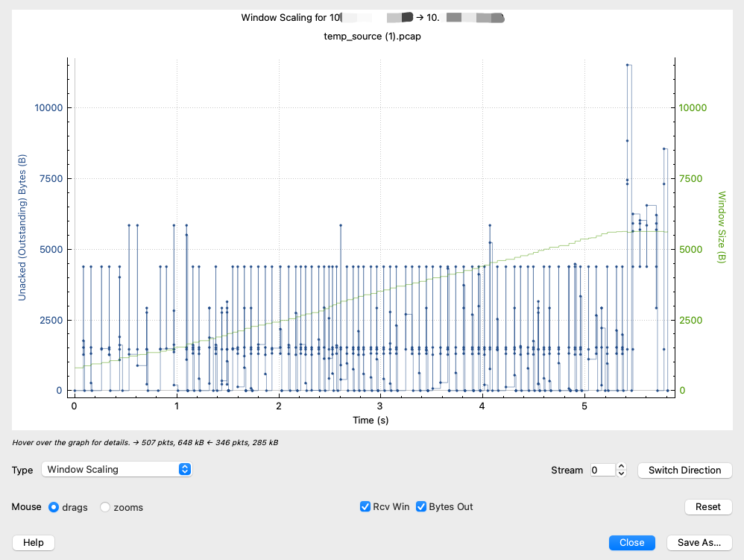Increment the Stream number with up arrow
Image resolution: width=744 pixels, height=560 pixels.
622,467
